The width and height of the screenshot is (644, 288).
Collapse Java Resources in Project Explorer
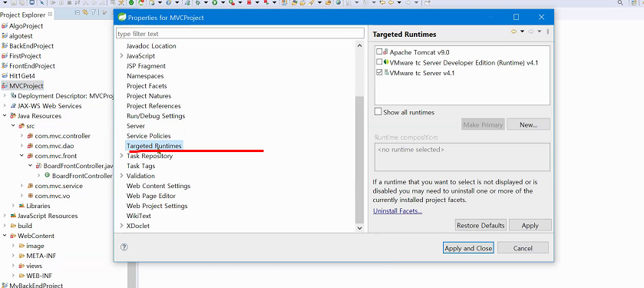pyautogui.click(x=5, y=116)
